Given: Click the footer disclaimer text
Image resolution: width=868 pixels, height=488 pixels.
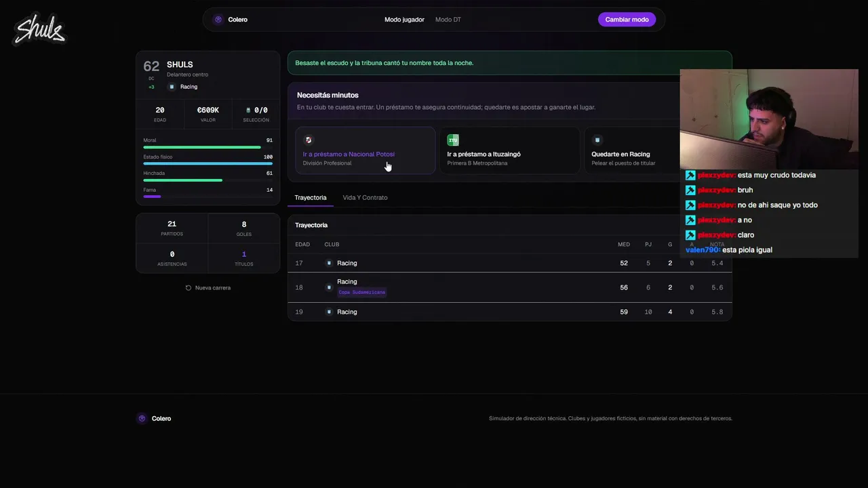Looking at the screenshot, I should 610,419.
